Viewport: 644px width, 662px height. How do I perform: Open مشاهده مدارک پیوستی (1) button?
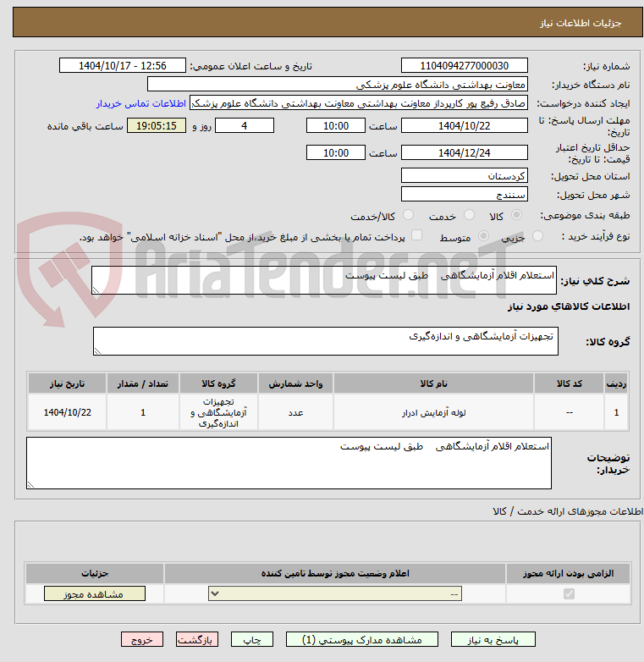362,640
